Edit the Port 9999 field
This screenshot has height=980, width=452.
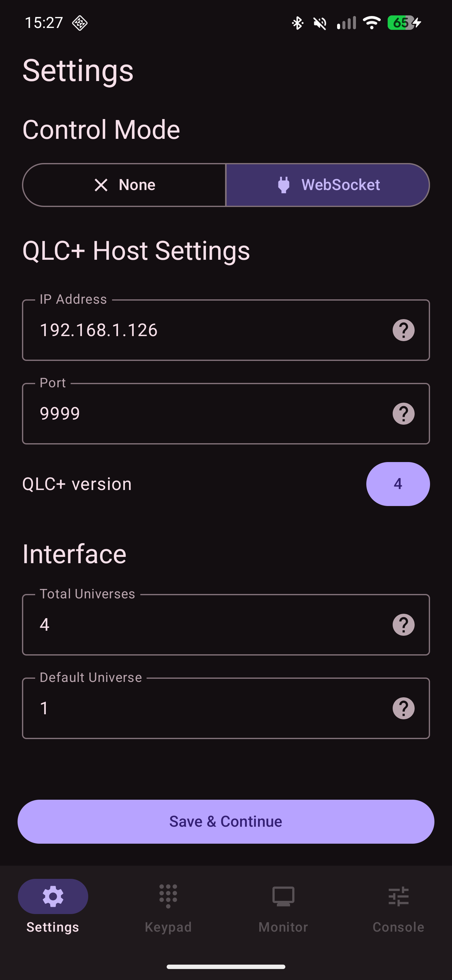click(x=226, y=414)
